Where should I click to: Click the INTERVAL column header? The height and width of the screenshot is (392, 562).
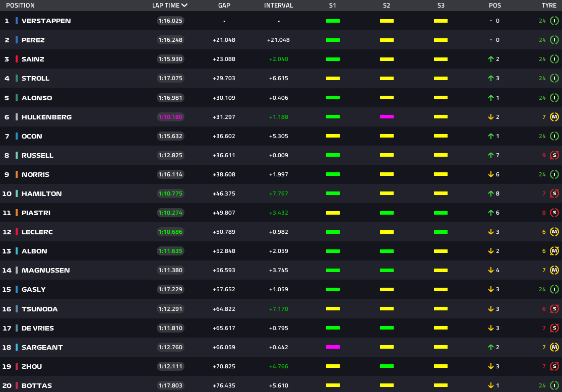tap(278, 6)
